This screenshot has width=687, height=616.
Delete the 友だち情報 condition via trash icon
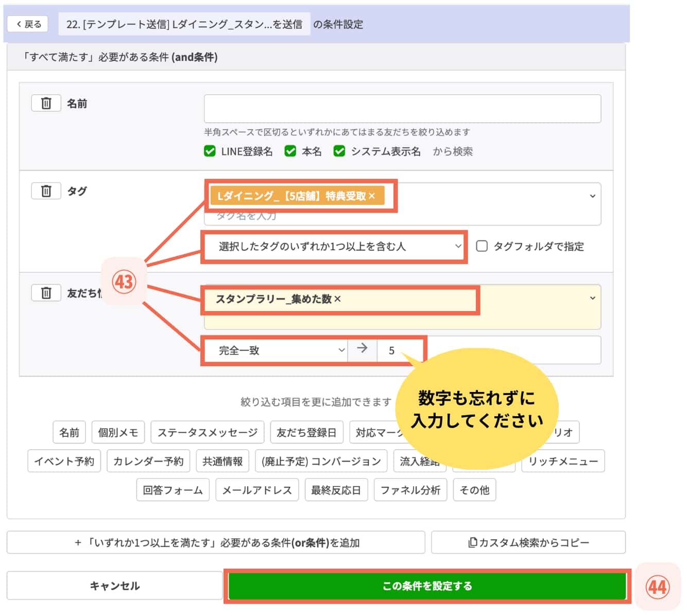[x=46, y=292]
